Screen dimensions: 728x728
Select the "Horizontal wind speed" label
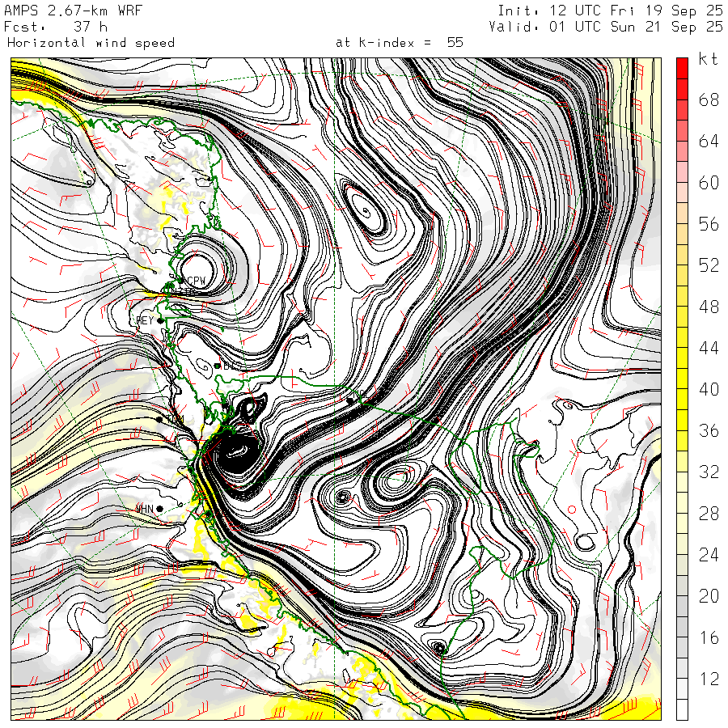click(x=91, y=42)
